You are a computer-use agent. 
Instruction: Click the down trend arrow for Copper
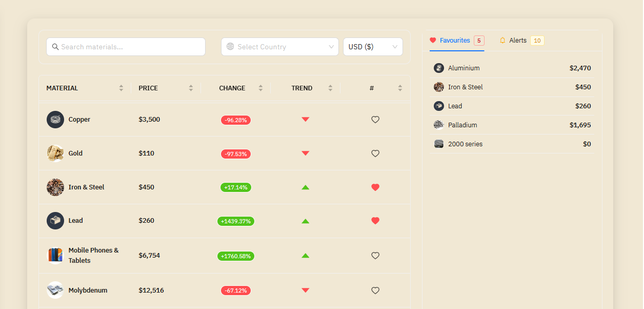point(306,120)
